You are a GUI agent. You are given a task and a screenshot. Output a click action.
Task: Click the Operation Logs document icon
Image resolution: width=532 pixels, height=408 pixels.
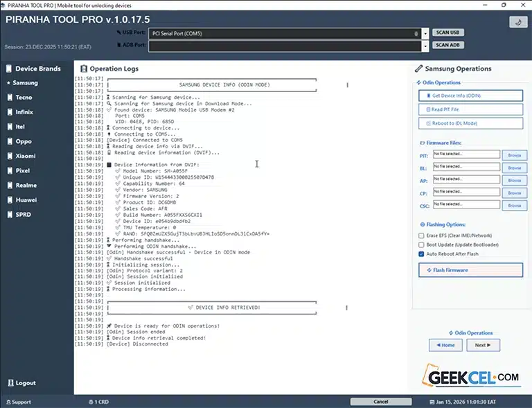click(x=84, y=69)
